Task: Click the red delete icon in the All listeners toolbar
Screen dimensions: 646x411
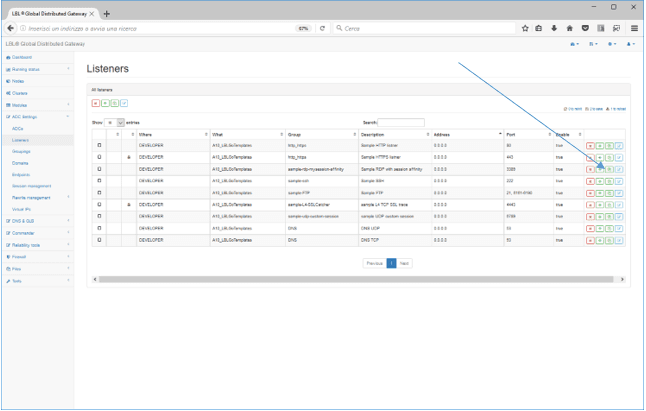Action: point(96,103)
